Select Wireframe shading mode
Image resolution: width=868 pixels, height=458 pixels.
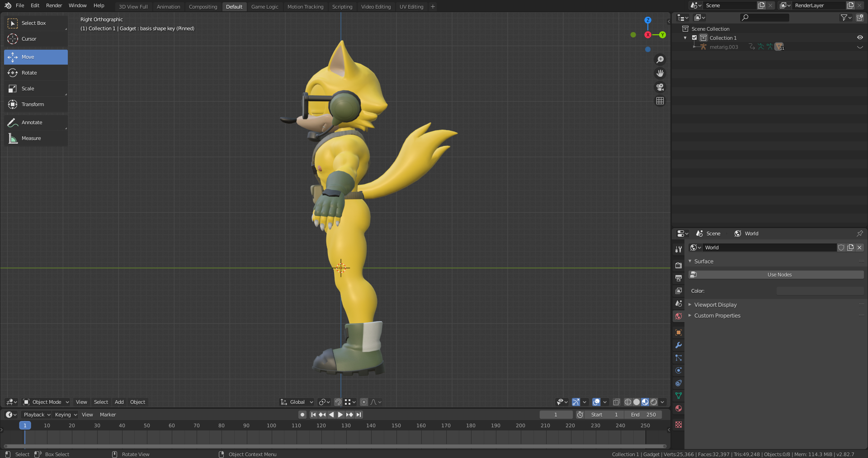click(x=628, y=402)
